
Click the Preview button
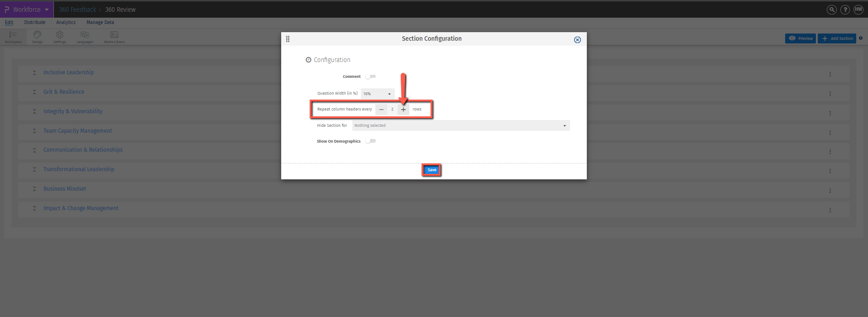point(801,38)
